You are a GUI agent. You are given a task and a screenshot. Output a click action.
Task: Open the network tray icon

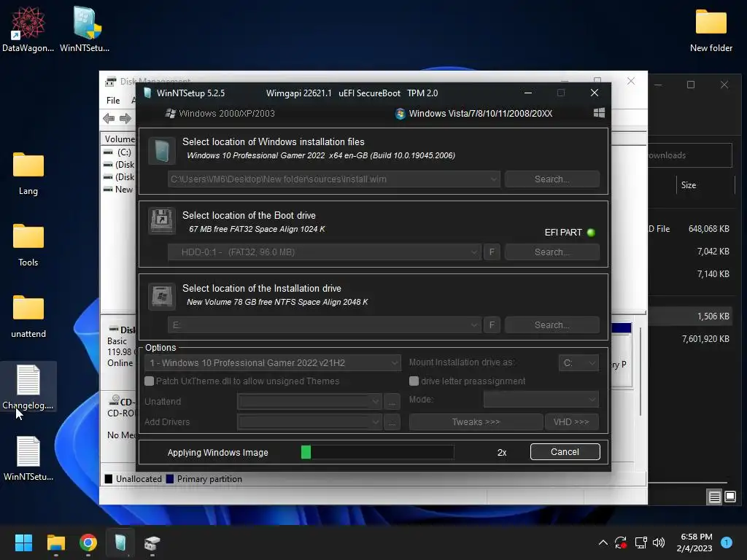[640, 542]
